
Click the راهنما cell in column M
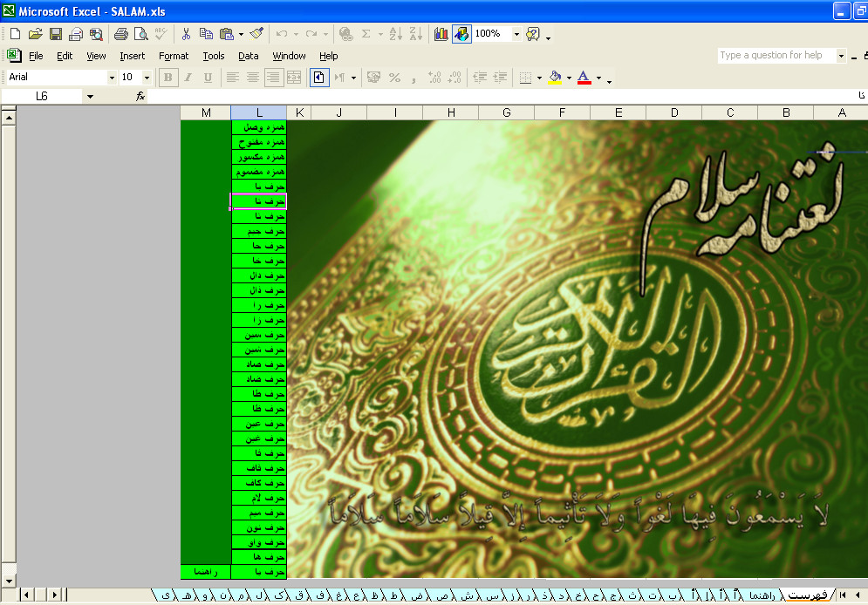[205, 572]
